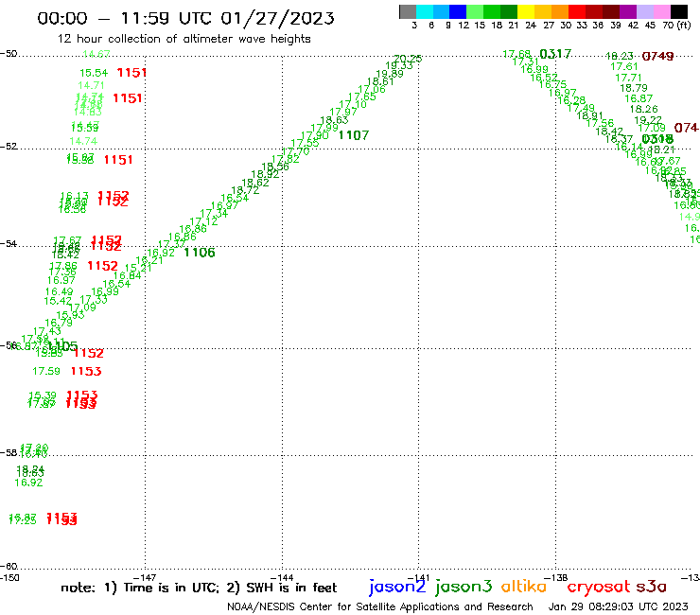Select the '-144' longitude axis label
The height and width of the screenshot is (615, 700).
(282, 578)
